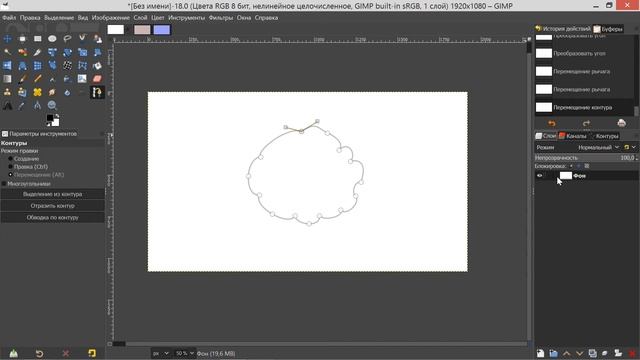Toggle lock pixels icon beside Блокировка

click(571, 166)
